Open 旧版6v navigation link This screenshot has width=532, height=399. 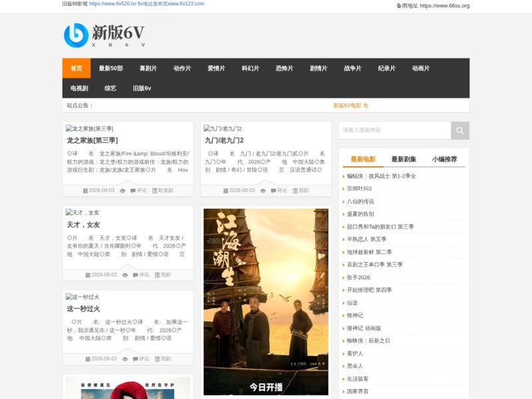pos(142,88)
